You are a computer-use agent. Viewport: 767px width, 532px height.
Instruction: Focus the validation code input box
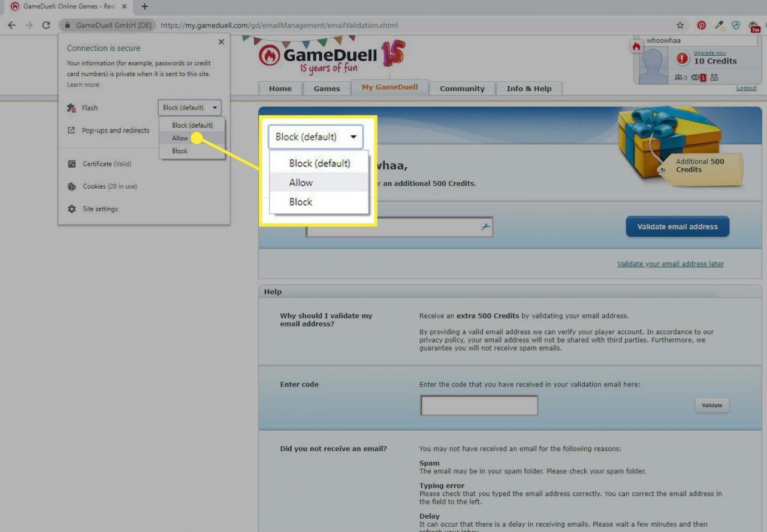(x=479, y=406)
